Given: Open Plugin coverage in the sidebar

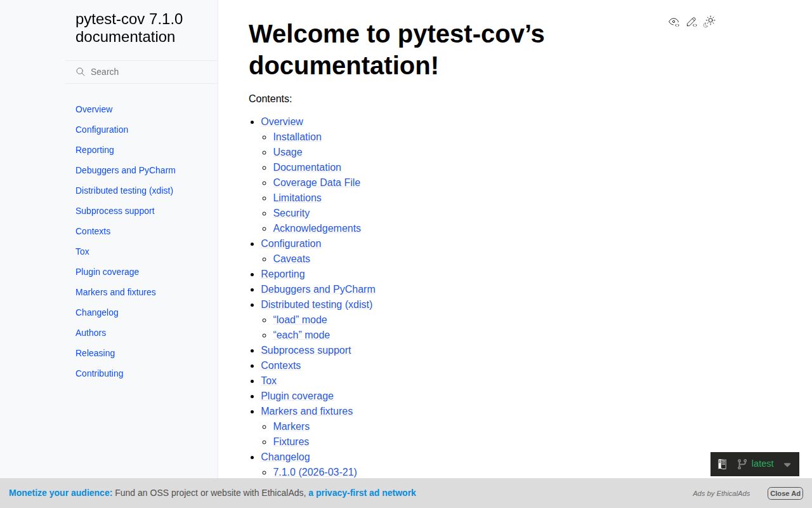Looking at the screenshot, I should click(107, 272).
